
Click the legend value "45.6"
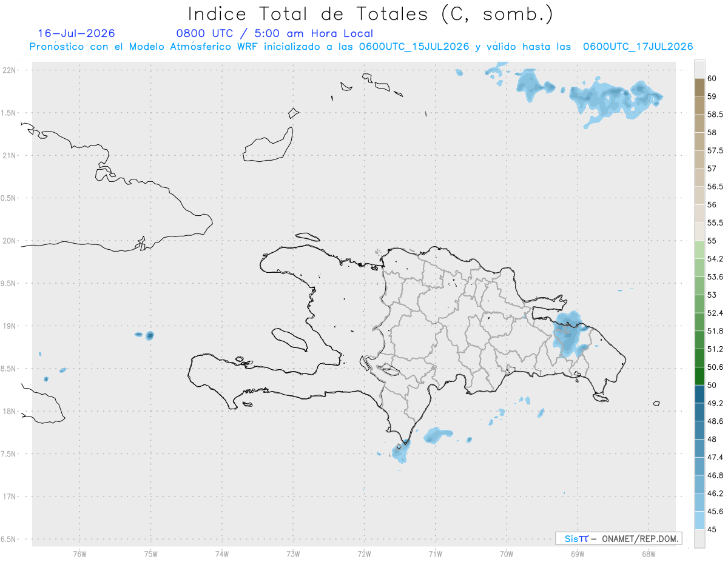pyautogui.click(x=715, y=511)
